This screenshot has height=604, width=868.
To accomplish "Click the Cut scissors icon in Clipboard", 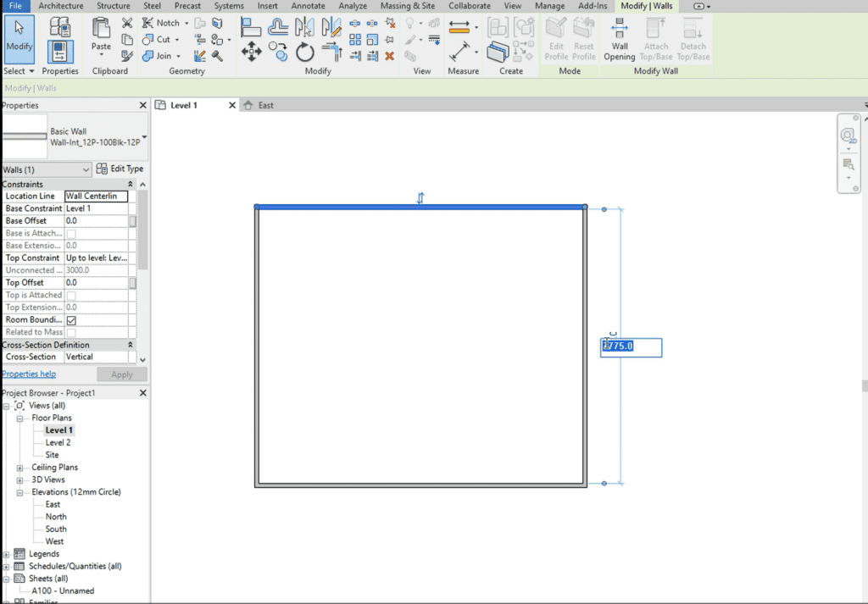I will click(x=127, y=23).
